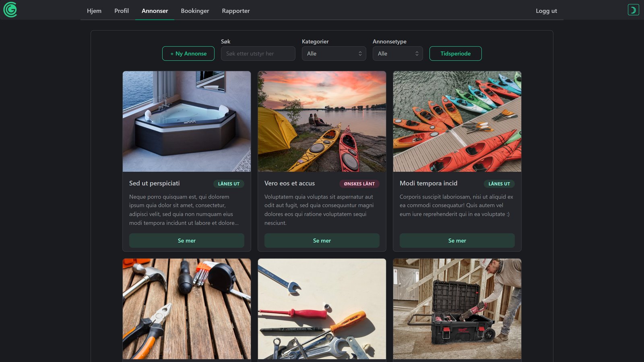Create a new ad with Ny Annonse

[x=188, y=53]
